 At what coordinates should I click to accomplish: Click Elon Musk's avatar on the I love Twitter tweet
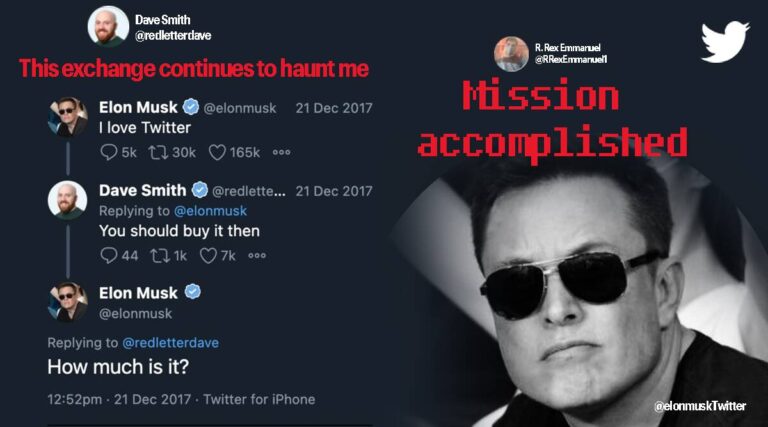coord(68,117)
